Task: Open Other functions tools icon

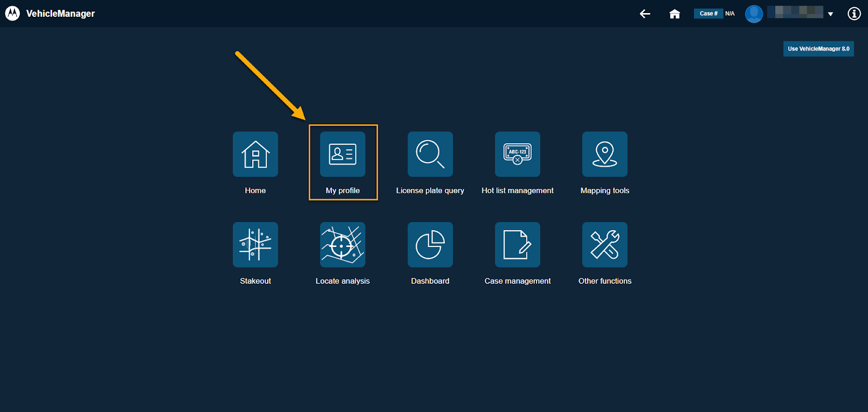Action: coord(605,245)
